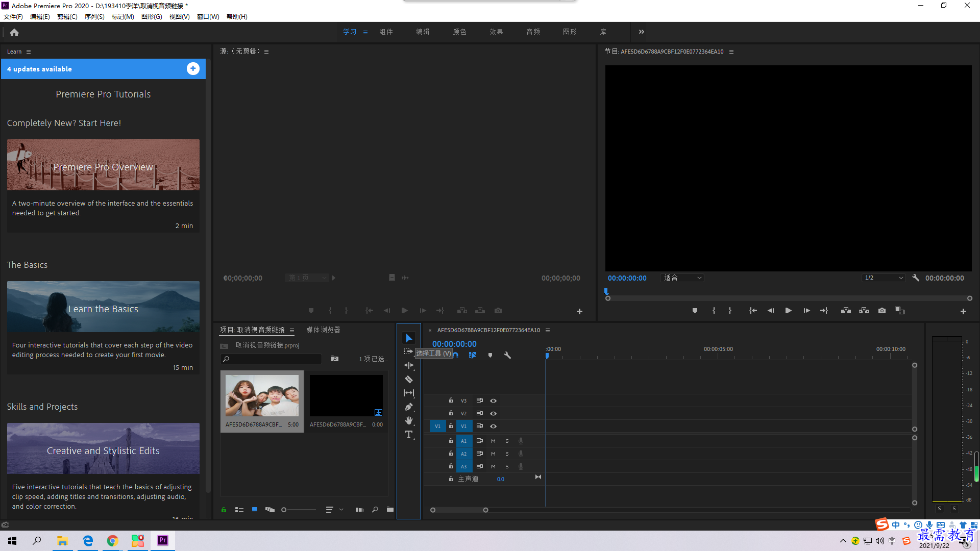Open the timeline sequence panel menu
Image resolution: width=980 pixels, height=551 pixels.
(x=548, y=330)
